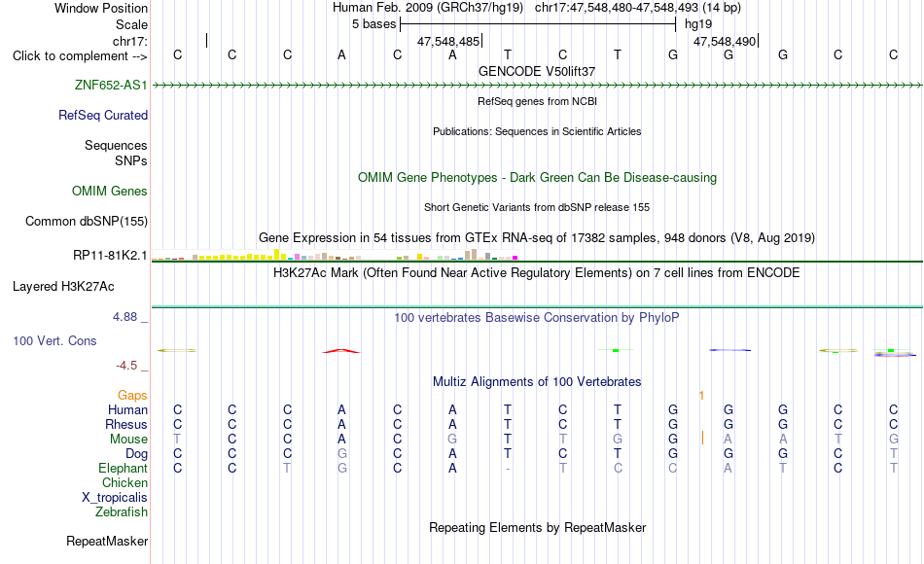Click the Sequences track label
The height and width of the screenshot is (564, 924).
pos(116,145)
